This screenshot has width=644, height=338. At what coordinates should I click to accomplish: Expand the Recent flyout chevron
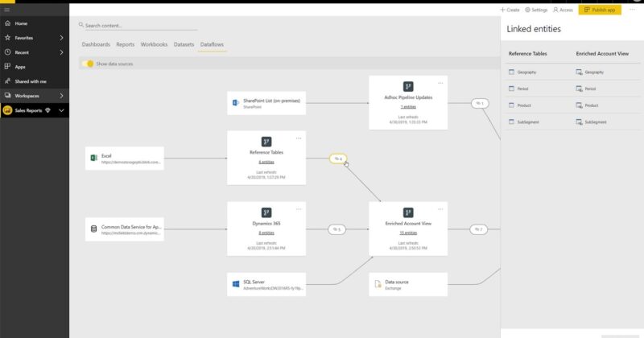click(x=62, y=52)
